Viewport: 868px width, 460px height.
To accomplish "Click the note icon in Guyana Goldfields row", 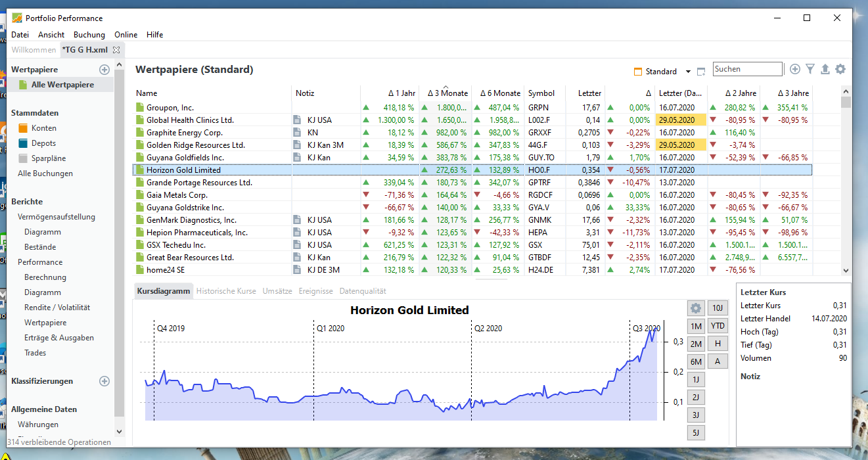I will pyautogui.click(x=297, y=158).
